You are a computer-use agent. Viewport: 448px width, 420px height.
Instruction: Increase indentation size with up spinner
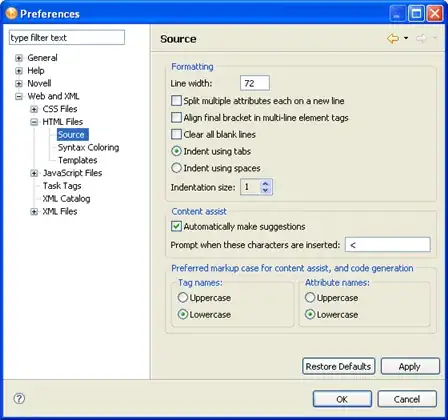pos(265,183)
